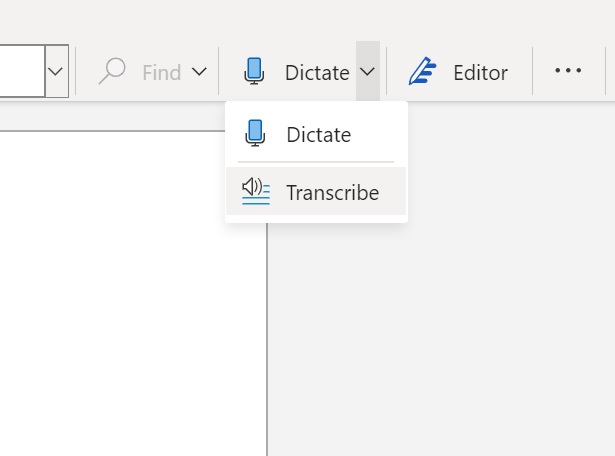This screenshot has height=456, width=615.
Task: Expand the Find dropdown chevron
Action: coord(199,71)
